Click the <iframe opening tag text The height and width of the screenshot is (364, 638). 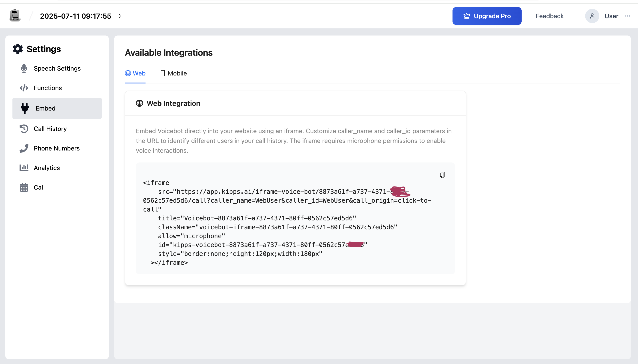(156, 183)
